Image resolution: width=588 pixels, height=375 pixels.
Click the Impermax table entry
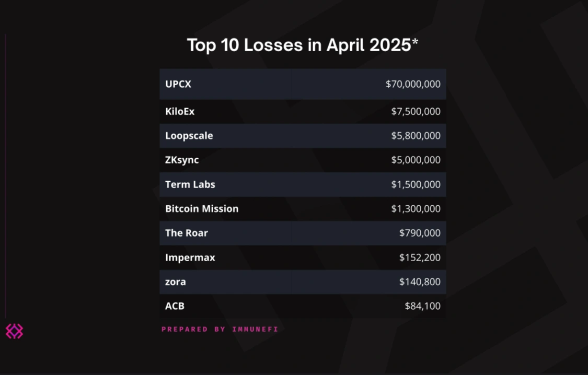coord(190,257)
